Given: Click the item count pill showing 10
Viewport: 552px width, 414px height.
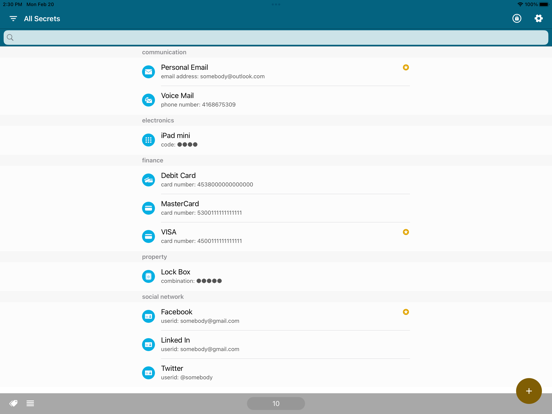Looking at the screenshot, I should pyautogui.click(x=276, y=403).
